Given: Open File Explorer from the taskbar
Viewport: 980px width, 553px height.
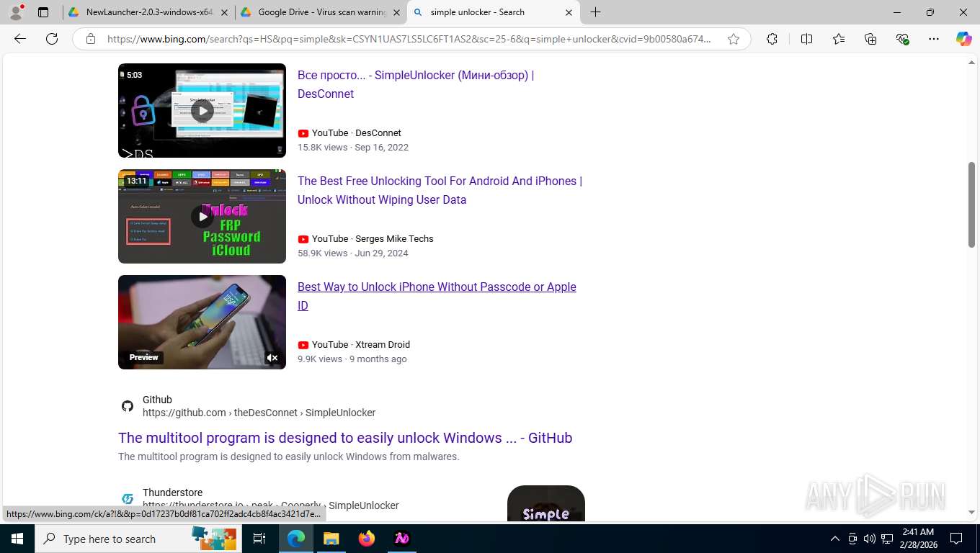Looking at the screenshot, I should [x=331, y=539].
